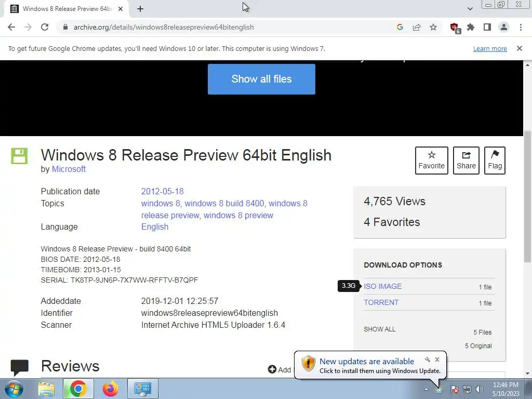Open the control panel taskbar icon
Image resolution: width=532 pixels, height=399 pixels.
pyautogui.click(x=142, y=389)
